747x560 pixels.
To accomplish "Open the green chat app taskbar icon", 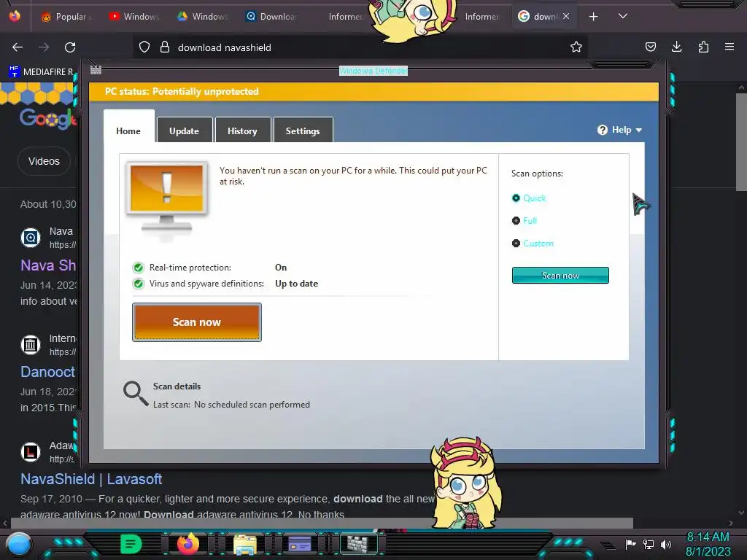I will pos(131,544).
